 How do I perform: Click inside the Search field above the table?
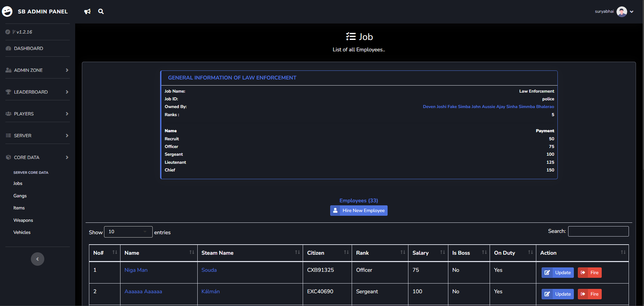click(x=598, y=231)
